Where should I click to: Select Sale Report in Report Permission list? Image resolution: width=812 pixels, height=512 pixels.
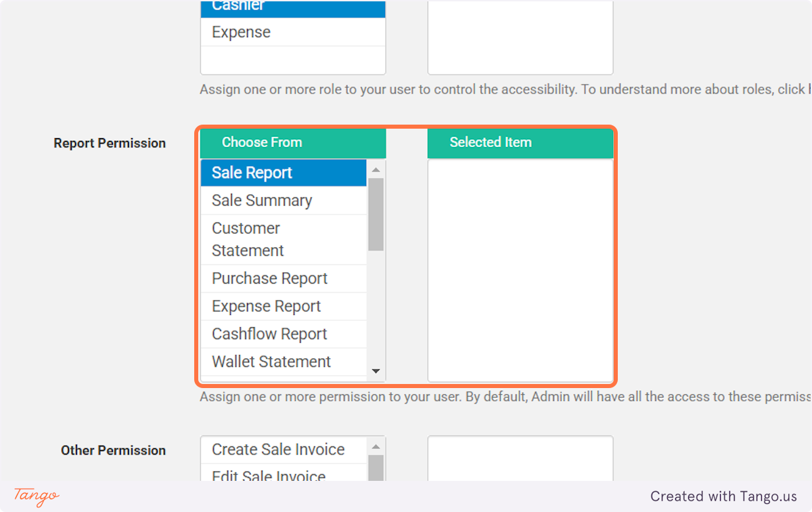pyautogui.click(x=284, y=173)
